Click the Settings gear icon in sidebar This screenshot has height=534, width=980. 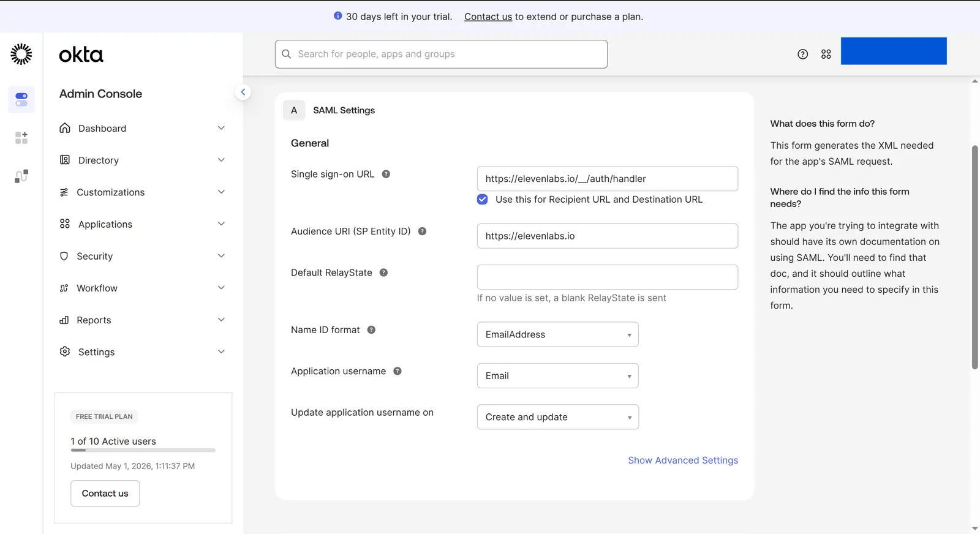pos(65,352)
